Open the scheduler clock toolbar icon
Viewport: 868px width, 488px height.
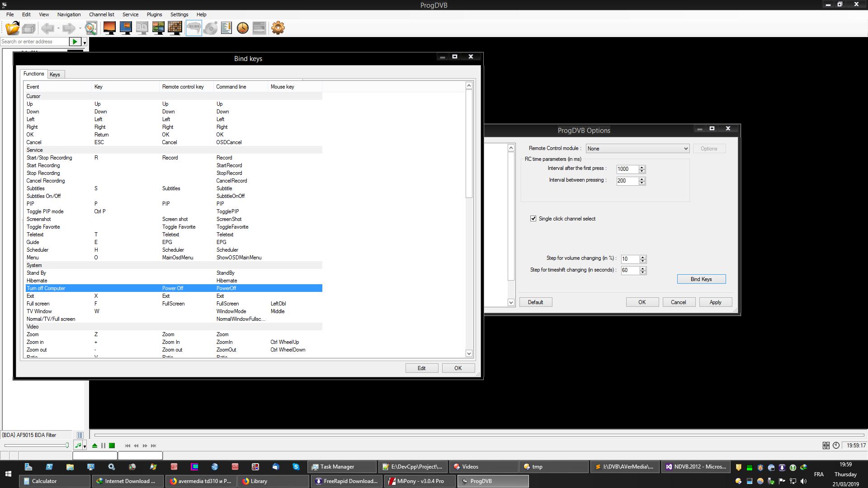243,28
